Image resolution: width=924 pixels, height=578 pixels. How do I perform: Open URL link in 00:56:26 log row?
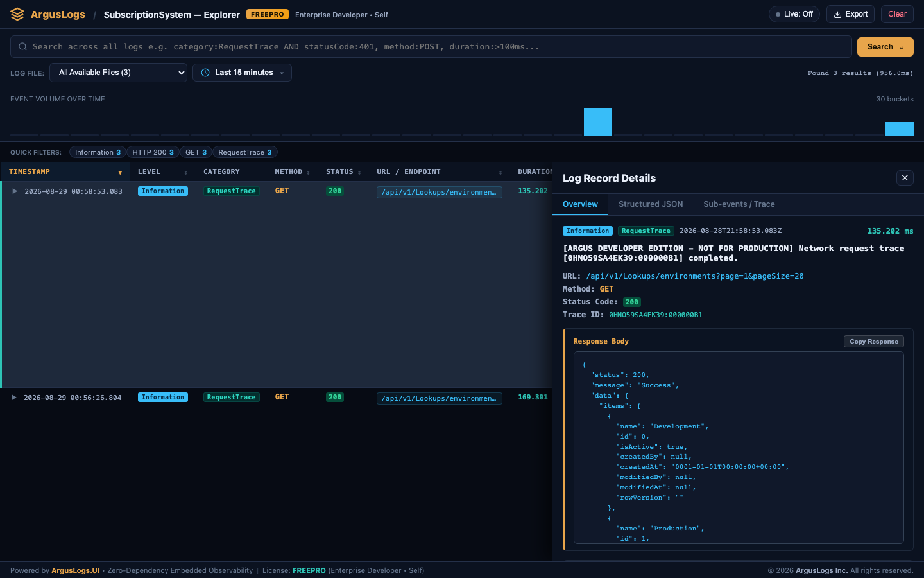(x=439, y=398)
